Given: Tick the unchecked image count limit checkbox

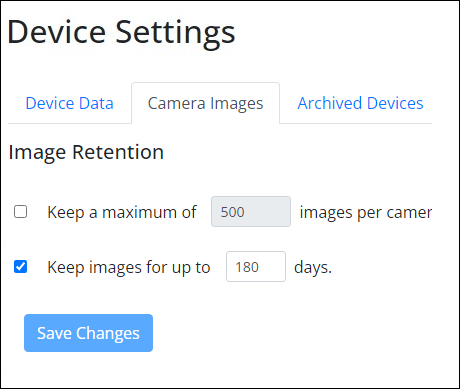Looking at the screenshot, I should (21, 212).
